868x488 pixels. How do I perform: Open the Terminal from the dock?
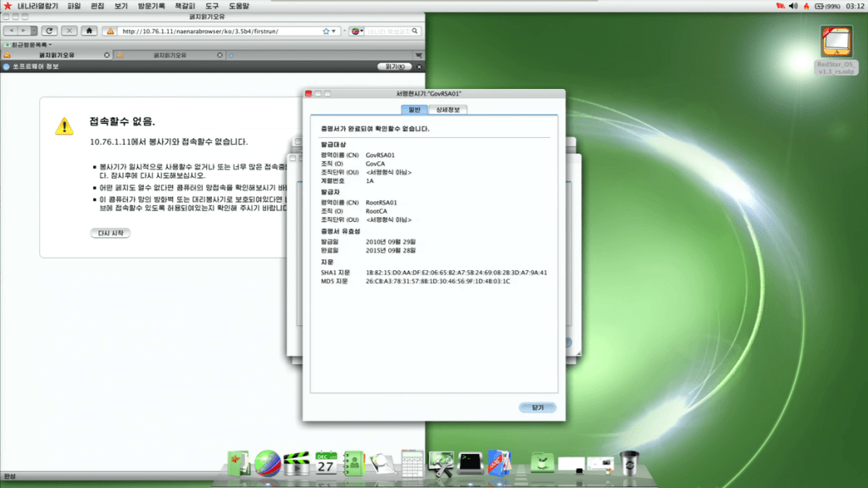pyautogui.click(x=470, y=462)
